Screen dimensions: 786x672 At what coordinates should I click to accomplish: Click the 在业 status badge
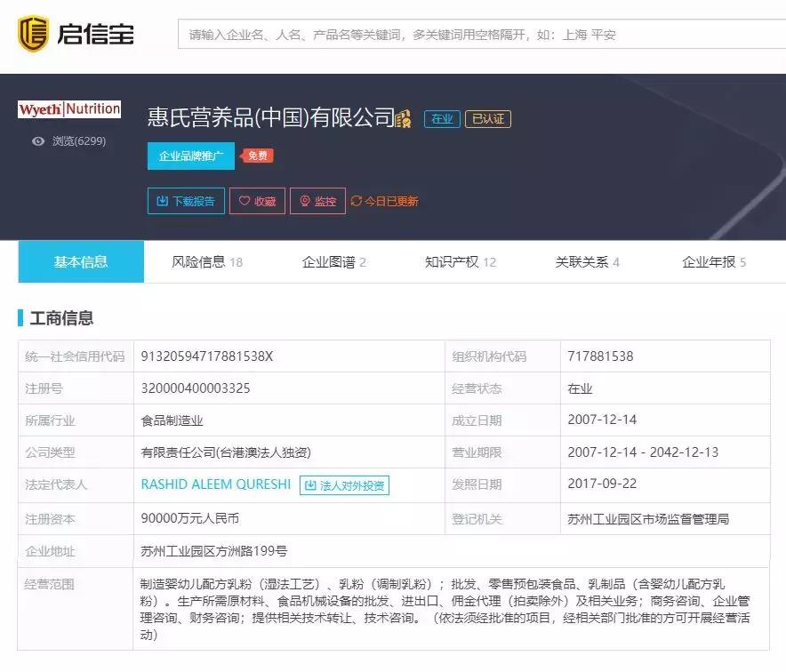(x=442, y=116)
